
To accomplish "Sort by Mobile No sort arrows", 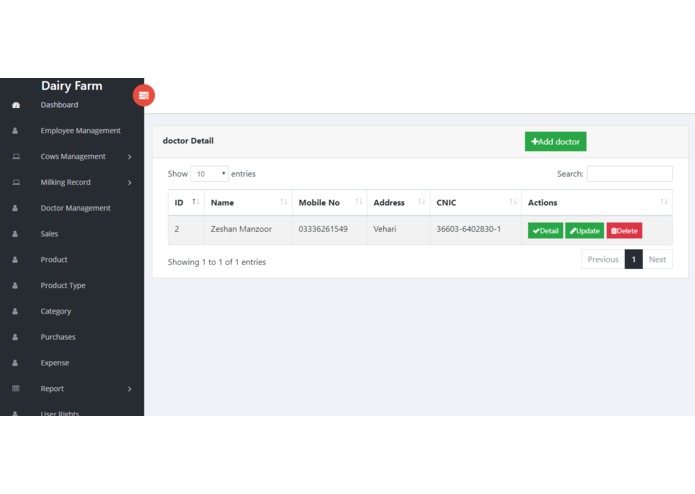I will [x=359, y=202].
